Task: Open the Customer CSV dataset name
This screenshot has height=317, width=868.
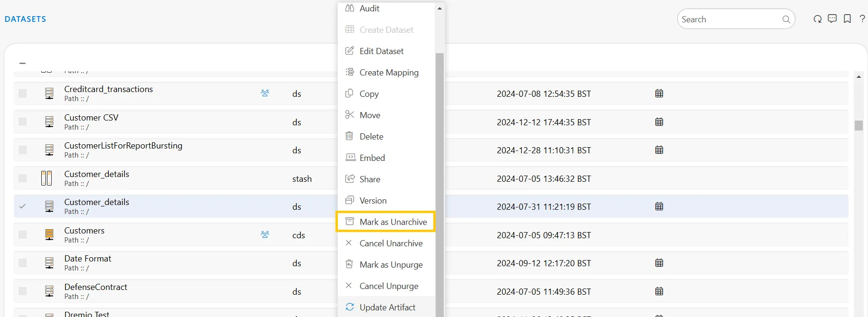Action: point(92,118)
